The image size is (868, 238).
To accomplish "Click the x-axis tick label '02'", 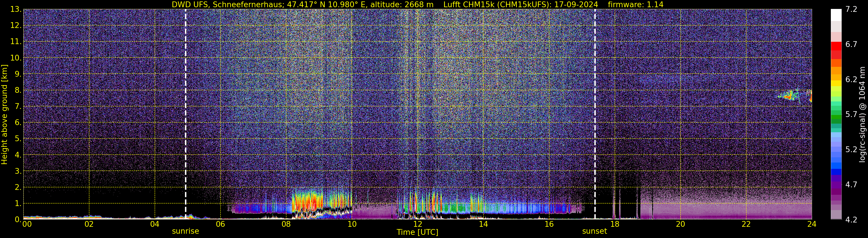I will point(89,224).
